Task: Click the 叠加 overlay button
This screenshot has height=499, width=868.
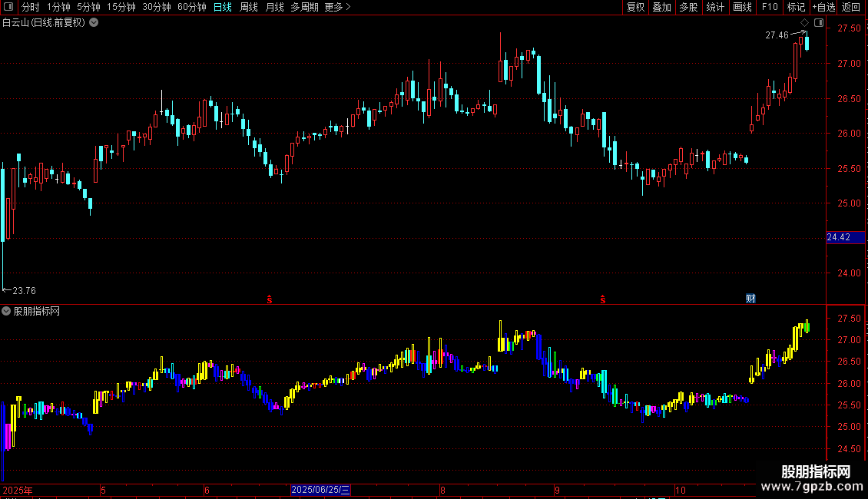Action: [661, 7]
